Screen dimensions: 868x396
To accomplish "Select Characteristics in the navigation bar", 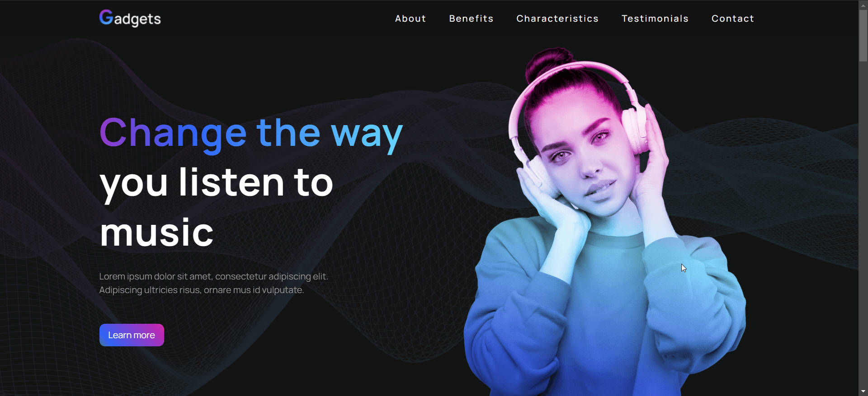I will click(557, 19).
